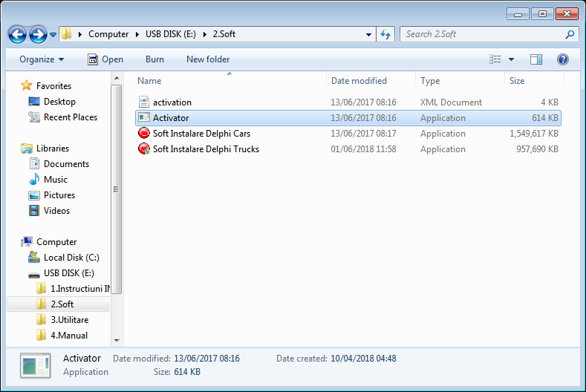
Task: Click the Music note icon
Action: point(34,180)
